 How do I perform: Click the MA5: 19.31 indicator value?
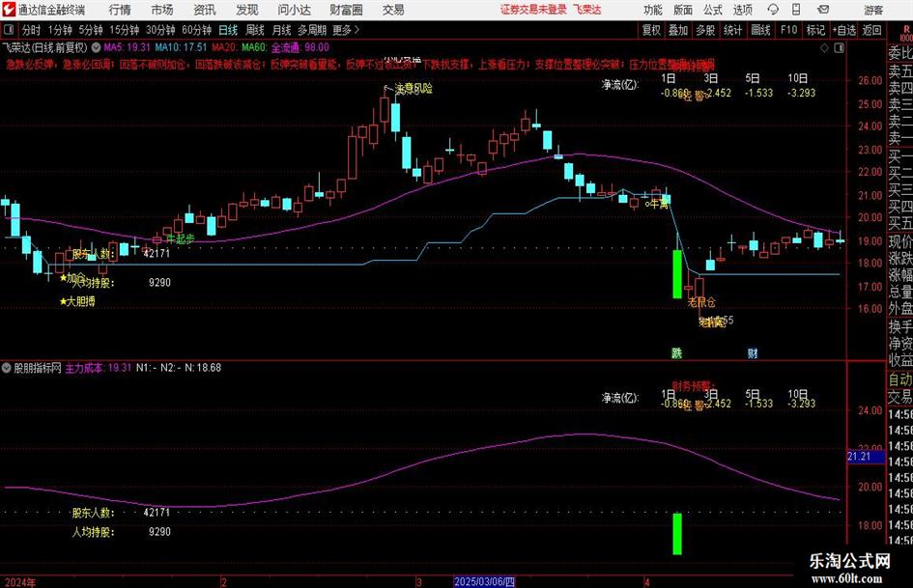[x=127, y=47]
